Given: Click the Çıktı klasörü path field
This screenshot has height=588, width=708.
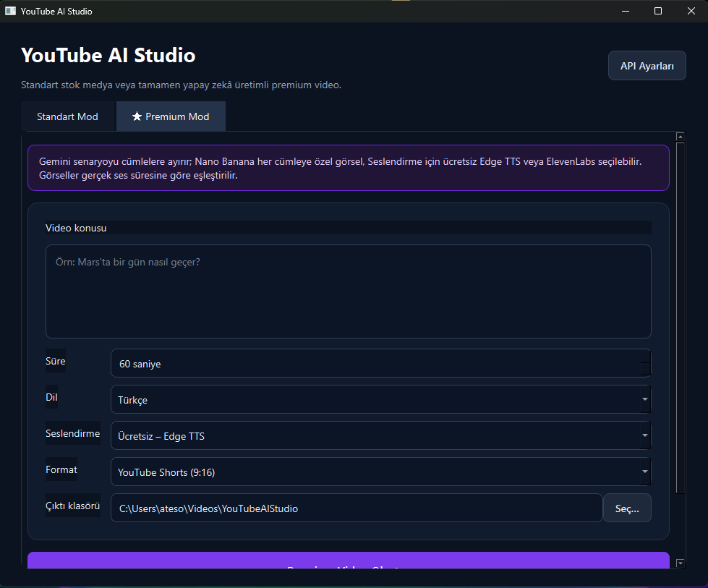Looking at the screenshot, I should [357, 508].
